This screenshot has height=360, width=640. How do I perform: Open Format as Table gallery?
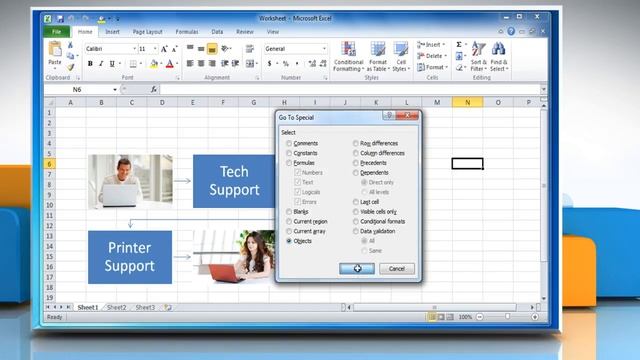click(378, 56)
